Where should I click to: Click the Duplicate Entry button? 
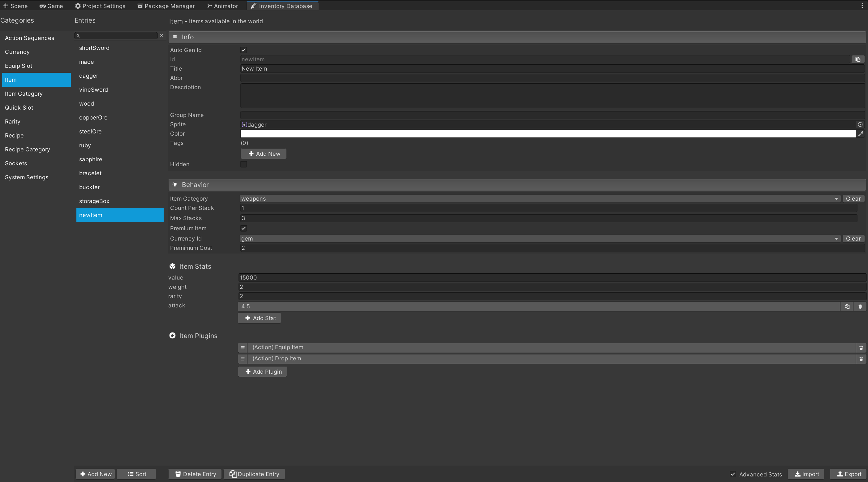pos(254,474)
